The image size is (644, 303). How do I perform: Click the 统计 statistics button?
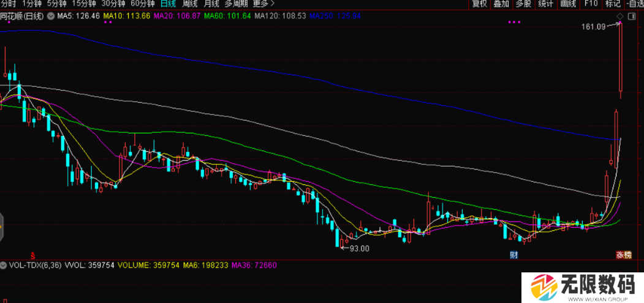point(545,4)
